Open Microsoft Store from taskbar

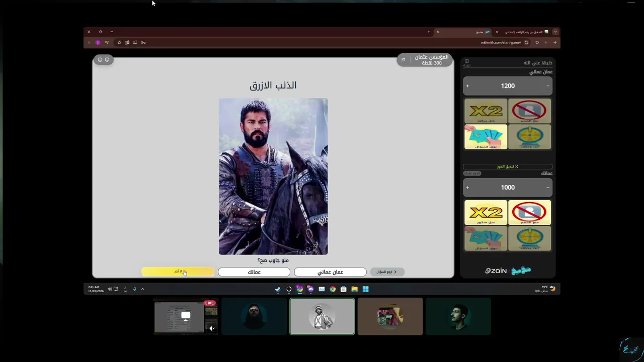[x=344, y=289]
